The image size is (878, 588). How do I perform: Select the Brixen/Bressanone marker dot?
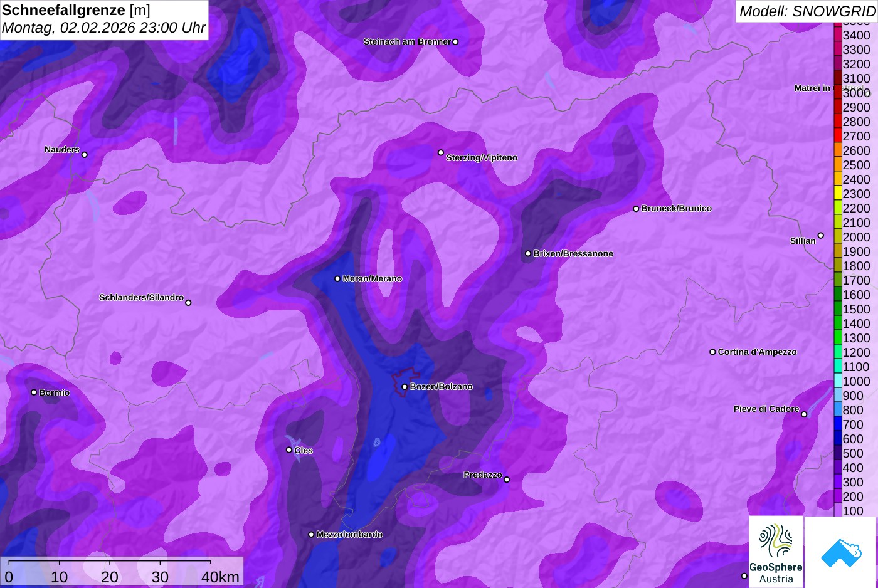[528, 254]
